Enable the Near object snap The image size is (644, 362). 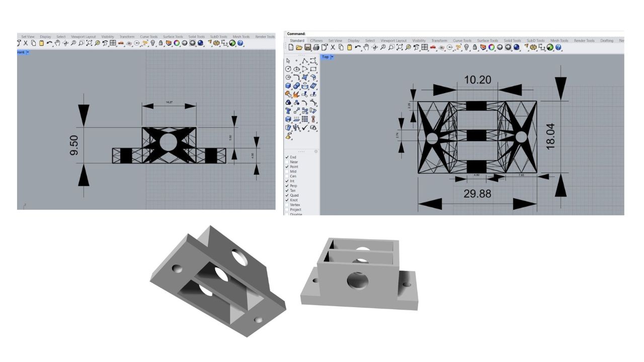tap(287, 162)
